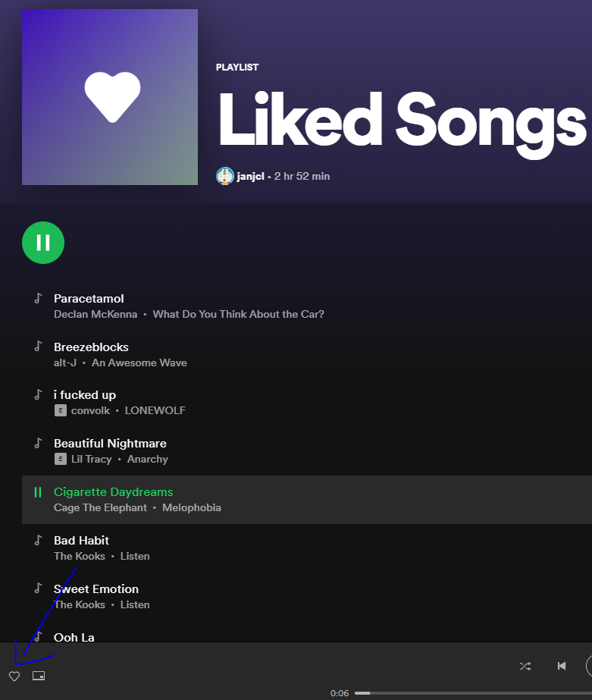Click the music note icon beside Breezeblocks
Image resolution: width=592 pixels, height=700 pixels.
click(39, 347)
